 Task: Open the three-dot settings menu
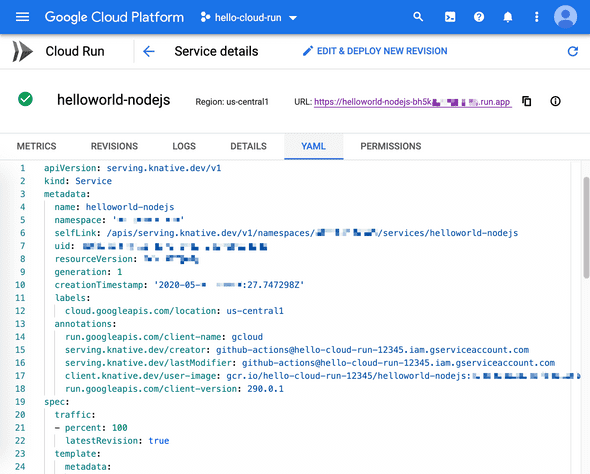pyautogui.click(x=537, y=17)
